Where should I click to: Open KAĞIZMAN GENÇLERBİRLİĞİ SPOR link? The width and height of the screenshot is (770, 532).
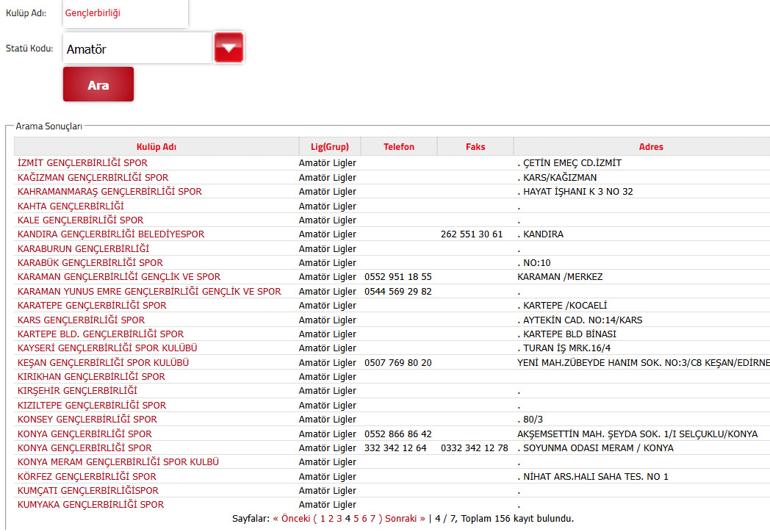click(93, 177)
